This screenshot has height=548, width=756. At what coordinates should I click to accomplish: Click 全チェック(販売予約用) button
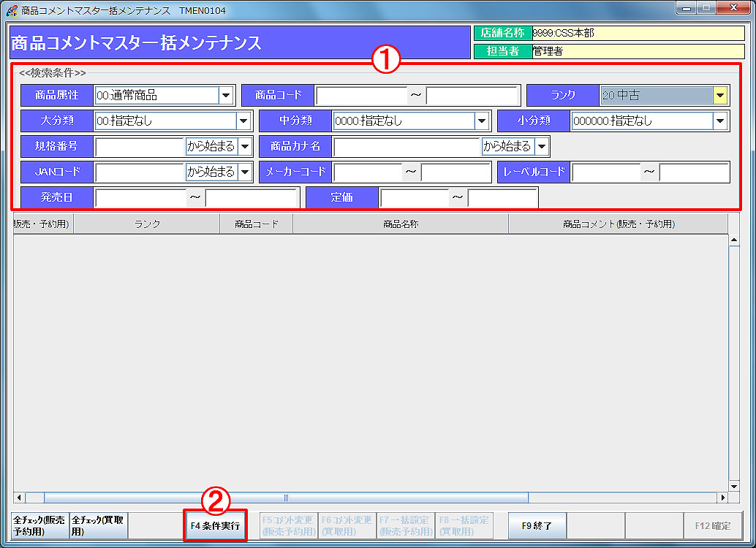pos(41,525)
